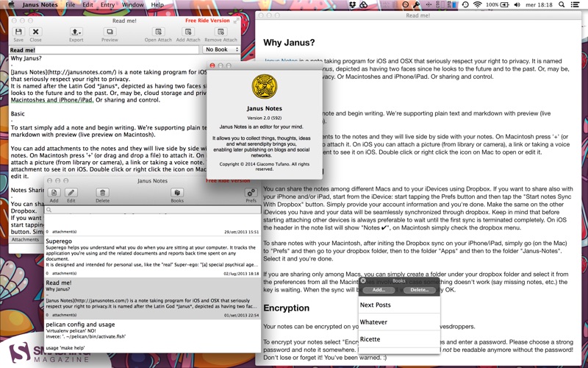Screen dimensions: 588x368
Task: Open the Janus Notes application menu
Action: pyautogui.click(x=40, y=4)
